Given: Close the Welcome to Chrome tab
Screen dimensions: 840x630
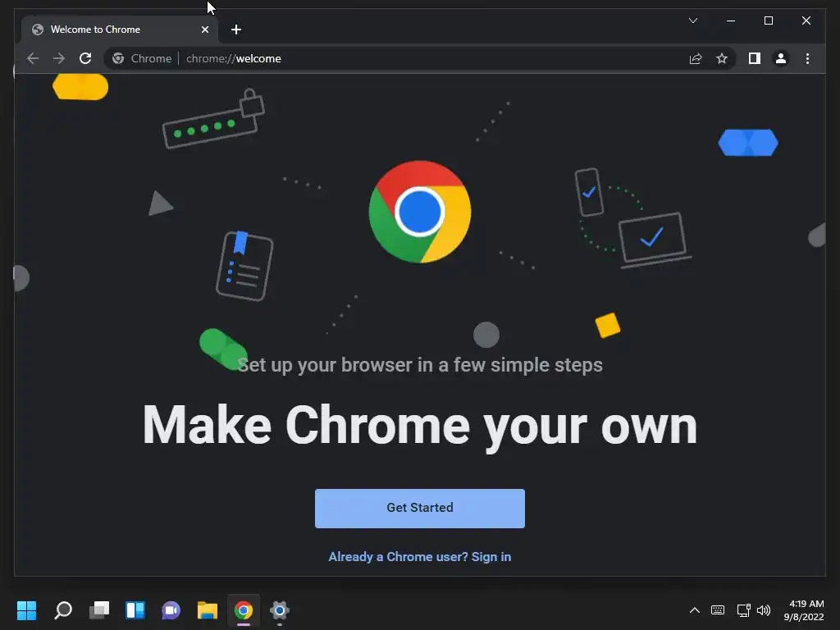Looking at the screenshot, I should click(205, 30).
